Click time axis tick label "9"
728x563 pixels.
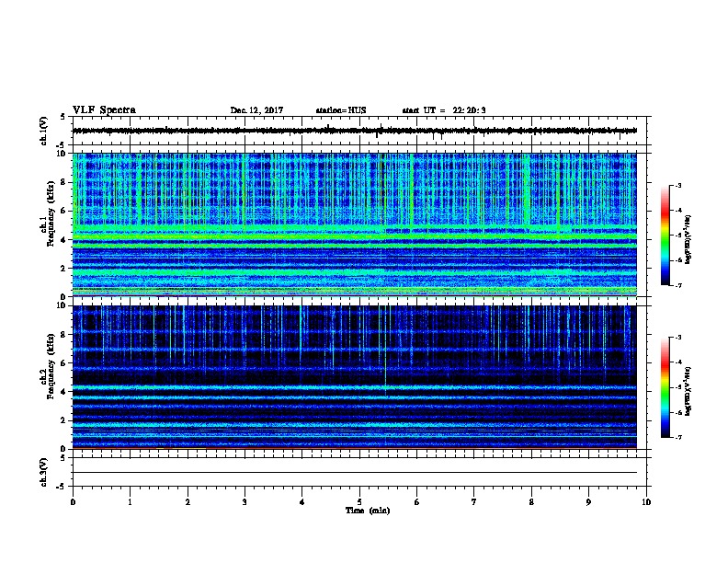coord(588,502)
